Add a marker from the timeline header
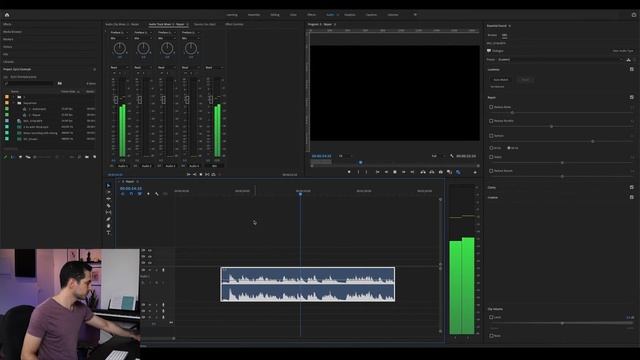The image size is (640, 360). [x=148, y=194]
